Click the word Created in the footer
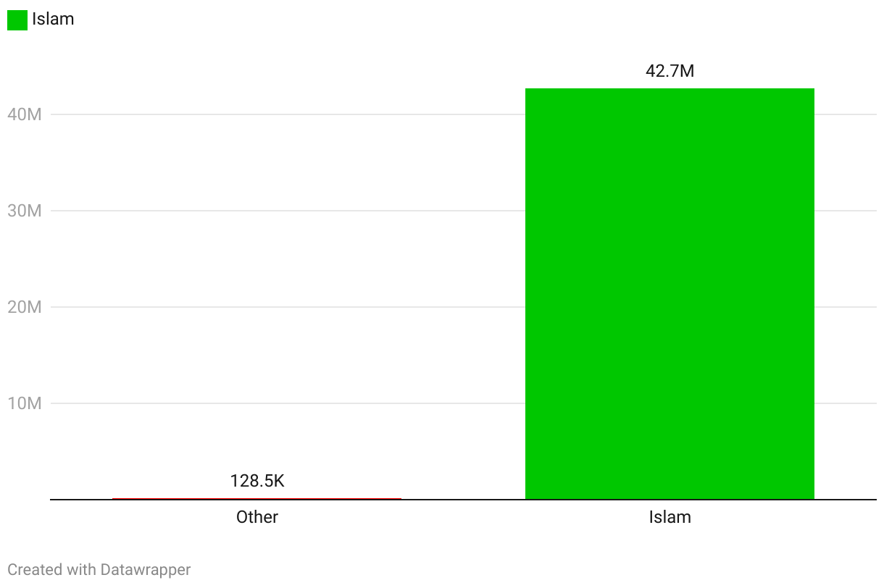 [35, 570]
